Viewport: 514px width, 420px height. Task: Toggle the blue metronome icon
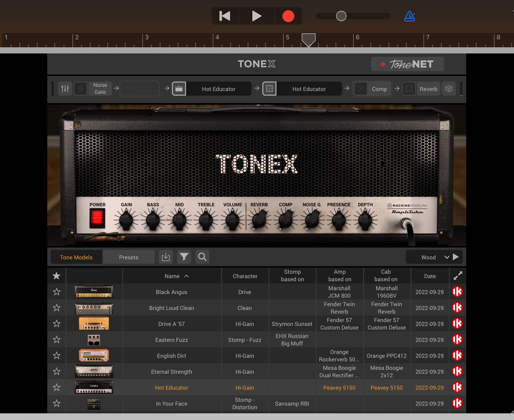[409, 16]
